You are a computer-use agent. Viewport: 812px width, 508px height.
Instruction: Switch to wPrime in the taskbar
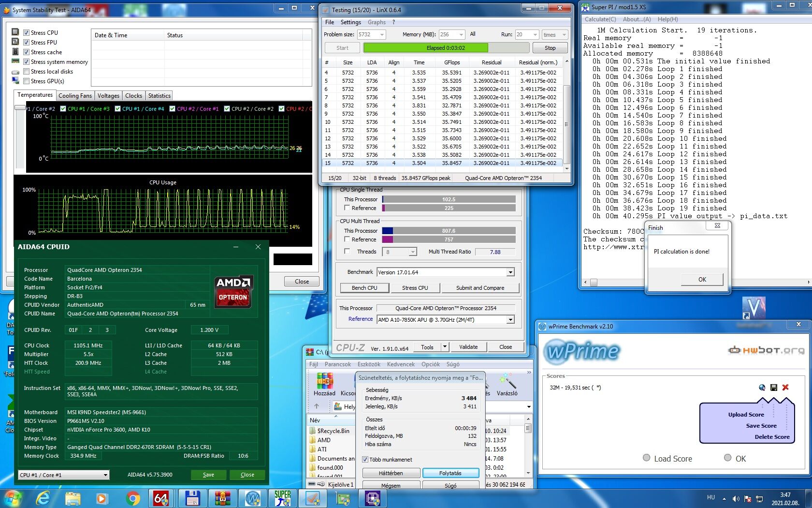pyautogui.click(x=252, y=498)
